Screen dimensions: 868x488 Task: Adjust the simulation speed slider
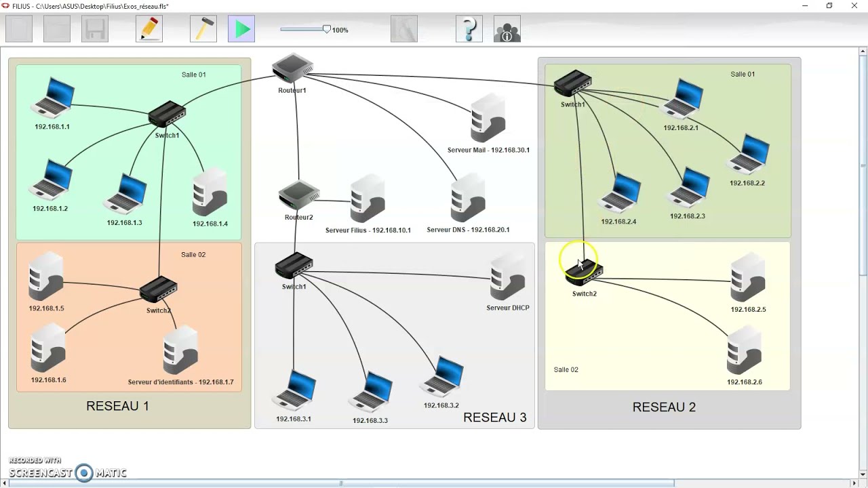pos(326,30)
